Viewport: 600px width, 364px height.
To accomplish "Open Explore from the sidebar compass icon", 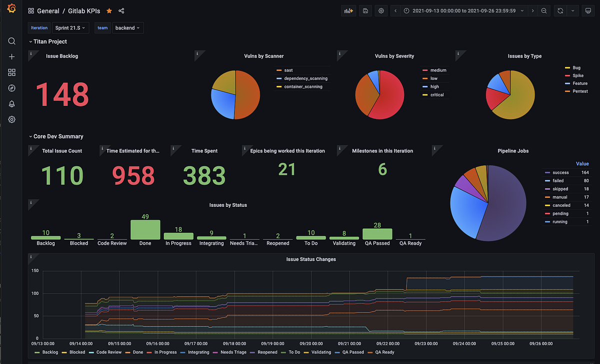I will [x=11, y=88].
